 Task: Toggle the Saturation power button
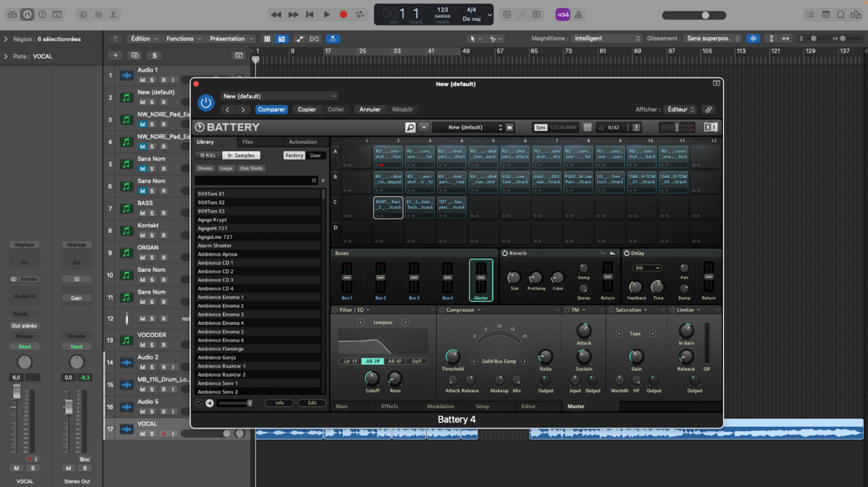[610, 310]
